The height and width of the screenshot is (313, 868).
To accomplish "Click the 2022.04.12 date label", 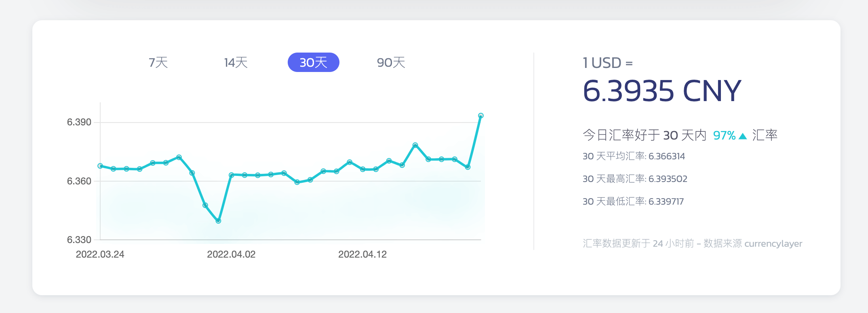I will (x=362, y=254).
